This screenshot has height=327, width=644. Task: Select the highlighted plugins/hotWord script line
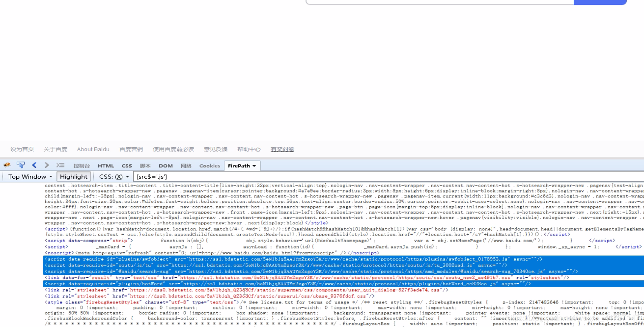[x=343, y=284]
